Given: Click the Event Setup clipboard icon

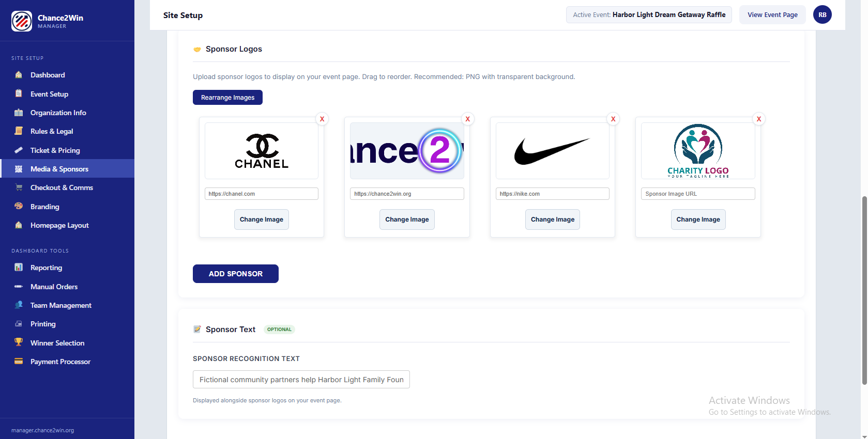Looking at the screenshot, I should tap(19, 93).
